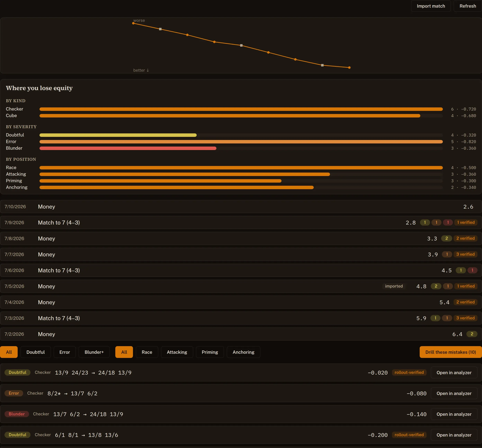Image resolution: width=482 pixels, height=448 pixels.
Task: Open the 7/4/2026 Money session
Action: click(x=241, y=302)
